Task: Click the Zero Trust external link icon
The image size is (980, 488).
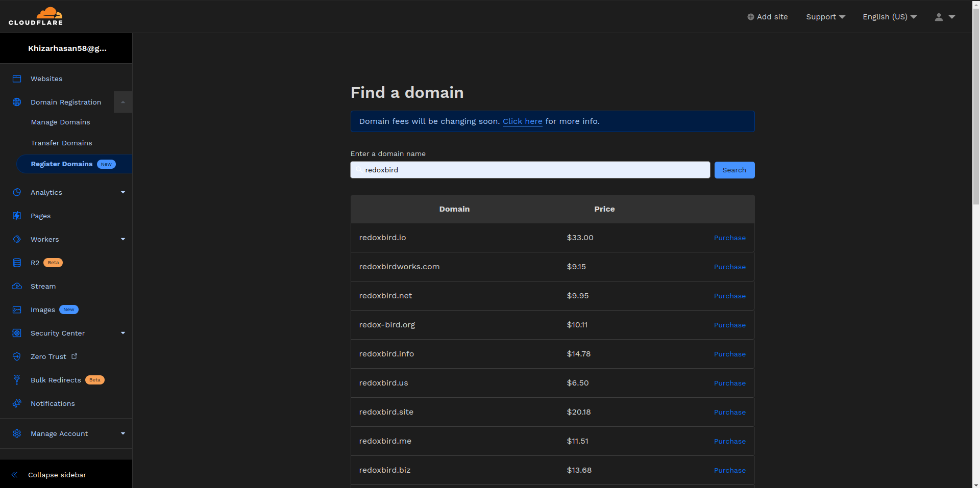Action: click(x=75, y=356)
